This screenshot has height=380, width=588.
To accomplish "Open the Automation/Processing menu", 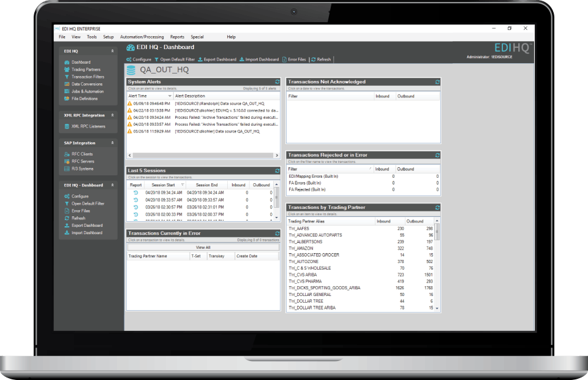I will point(142,37).
